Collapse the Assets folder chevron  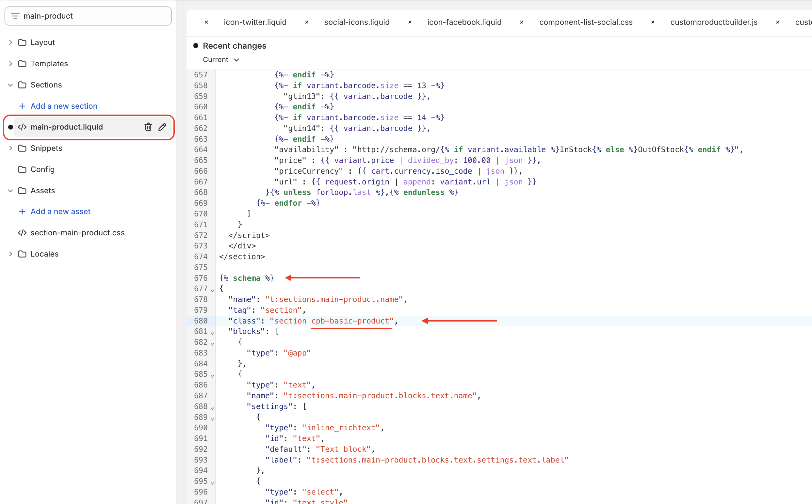point(10,191)
